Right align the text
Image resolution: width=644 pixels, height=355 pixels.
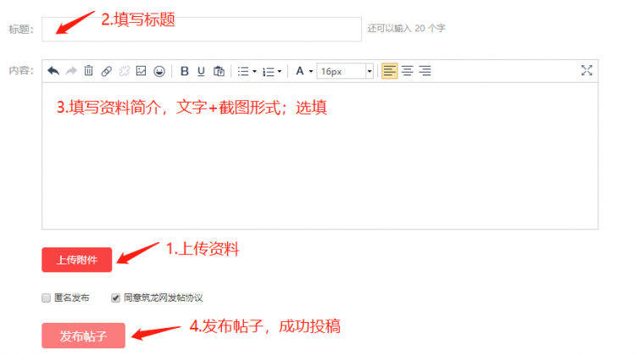click(x=425, y=71)
